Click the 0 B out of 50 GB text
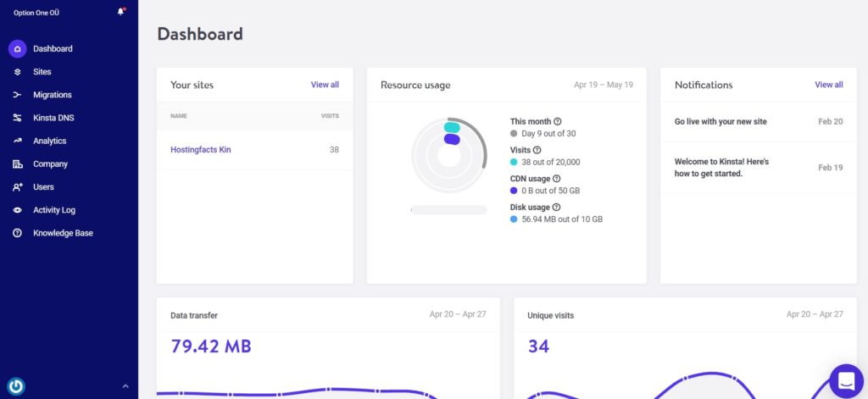 pos(550,191)
